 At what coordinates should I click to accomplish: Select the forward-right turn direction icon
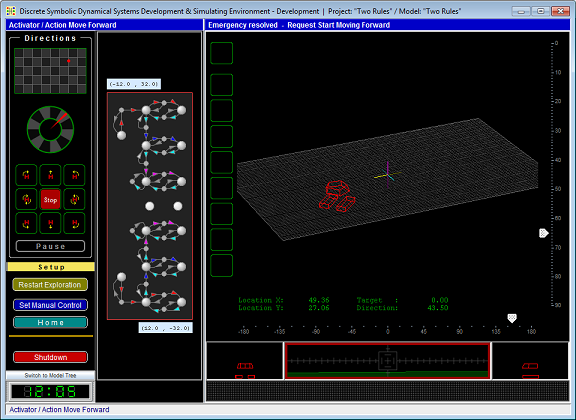75,175
